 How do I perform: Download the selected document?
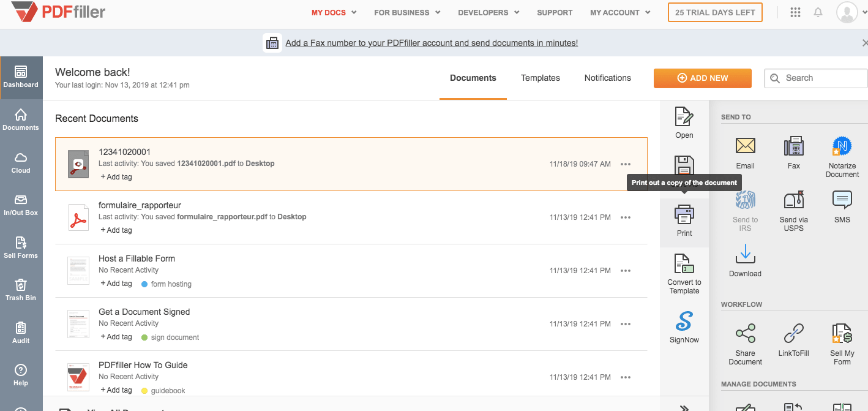click(x=745, y=254)
